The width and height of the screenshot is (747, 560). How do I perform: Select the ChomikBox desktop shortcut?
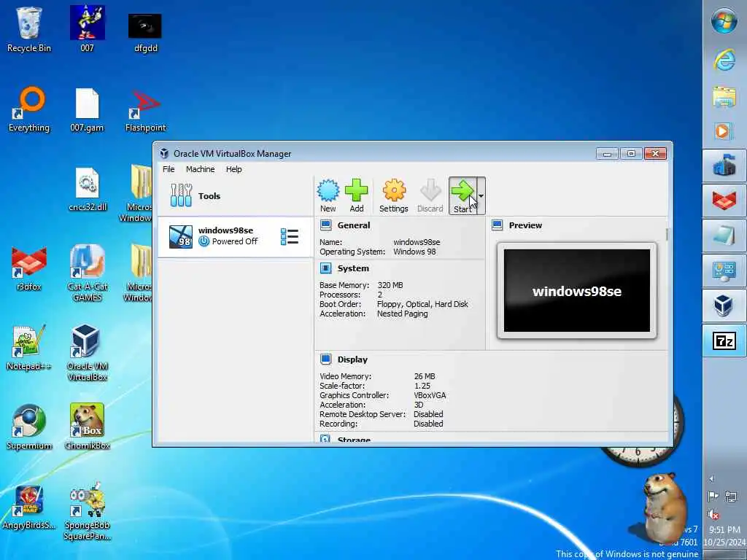click(x=88, y=427)
